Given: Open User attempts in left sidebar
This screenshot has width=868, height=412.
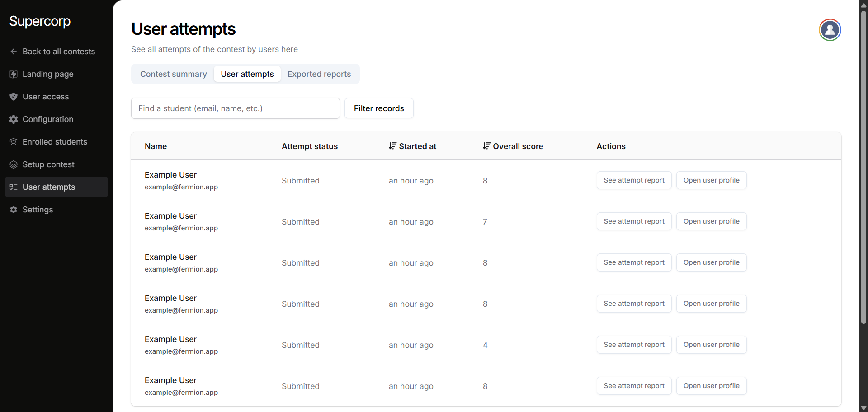Looking at the screenshot, I should coord(49,187).
